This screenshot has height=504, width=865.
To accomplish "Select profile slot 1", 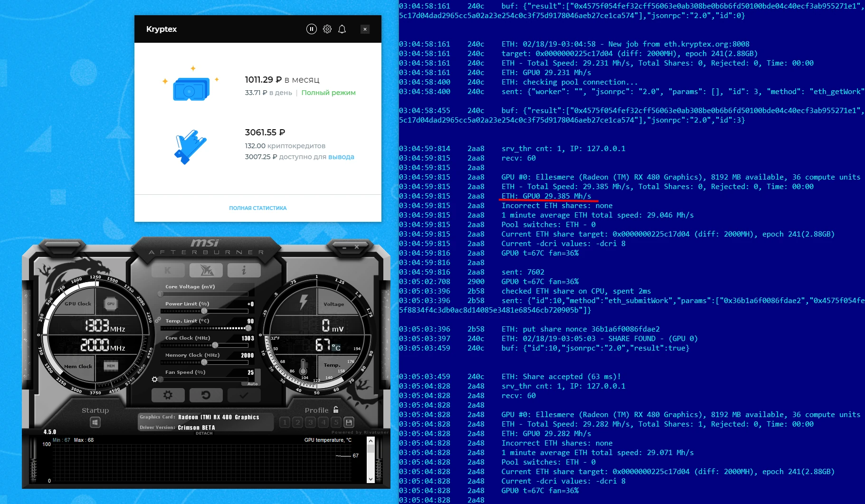I will click(285, 422).
